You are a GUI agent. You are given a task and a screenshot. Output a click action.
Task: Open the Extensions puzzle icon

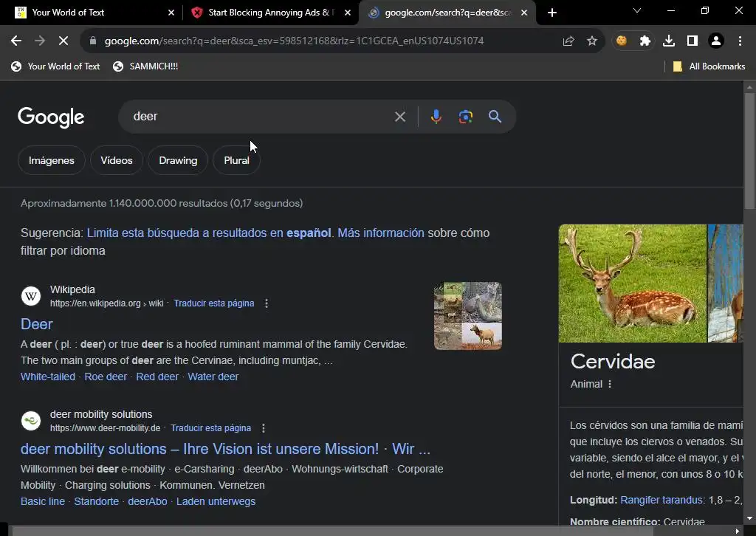(x=645, y=41)
